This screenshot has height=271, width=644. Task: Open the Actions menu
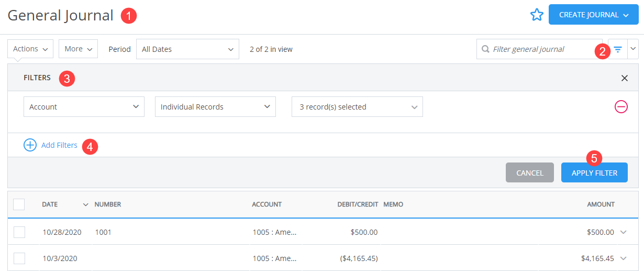[x=30, y=49]
